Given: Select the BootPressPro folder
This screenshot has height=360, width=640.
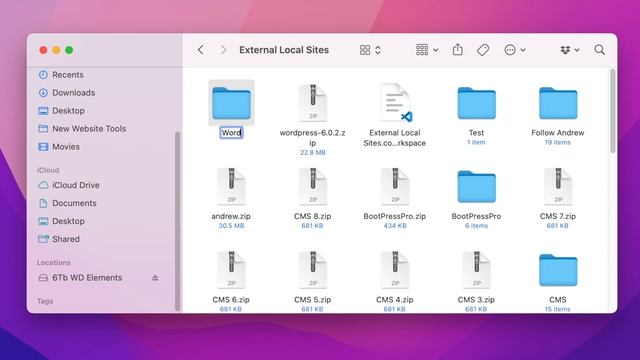Looking at the screenshot, I should [476, 187].
